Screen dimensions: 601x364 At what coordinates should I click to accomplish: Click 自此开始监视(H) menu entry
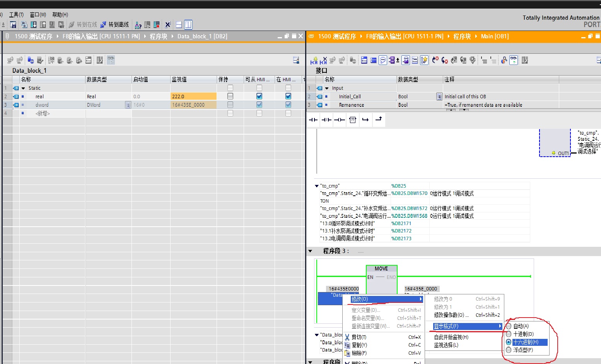[451, 337]
